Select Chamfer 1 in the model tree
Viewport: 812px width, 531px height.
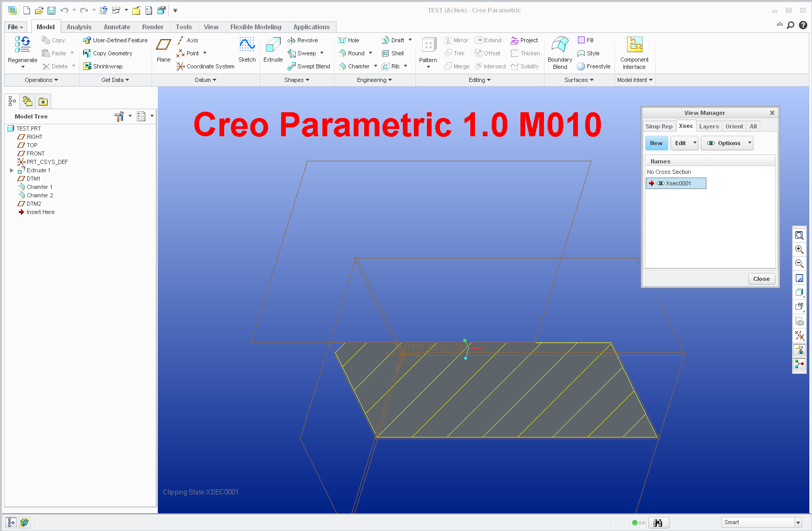(x=40, y=187)
